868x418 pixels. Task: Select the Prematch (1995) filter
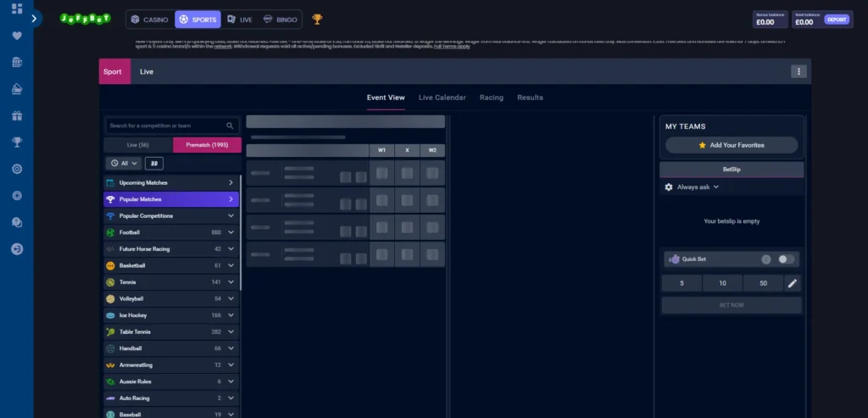pos(207,145)
